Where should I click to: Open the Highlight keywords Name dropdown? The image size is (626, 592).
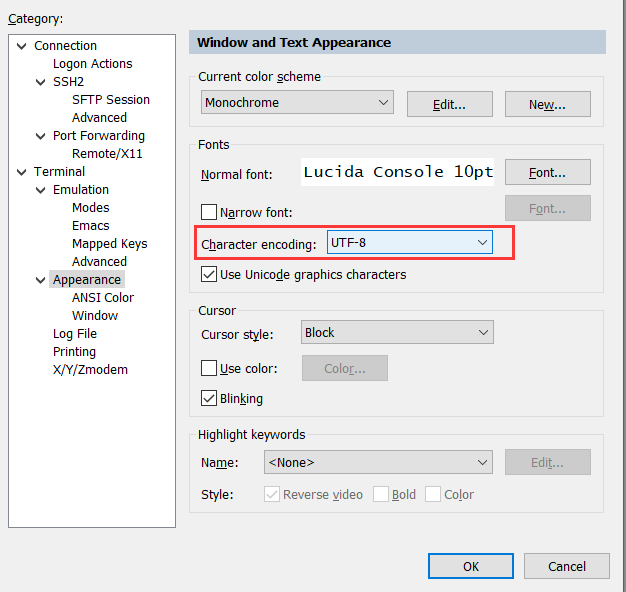coord(378,462)
